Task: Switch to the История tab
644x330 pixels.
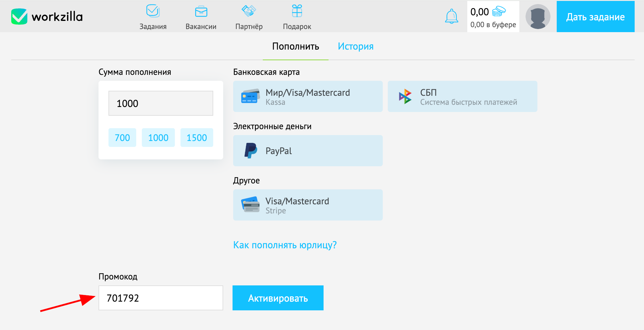Action: click(355, 46)
